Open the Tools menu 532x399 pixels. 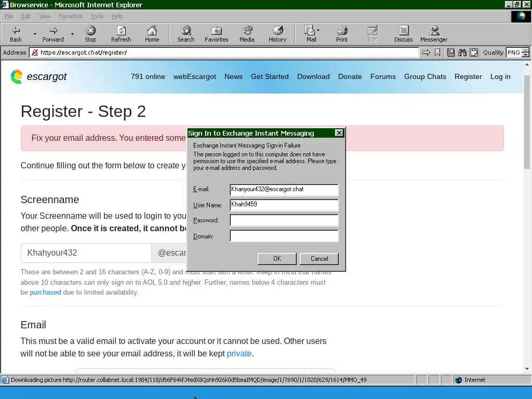click(x=97, y=16)
